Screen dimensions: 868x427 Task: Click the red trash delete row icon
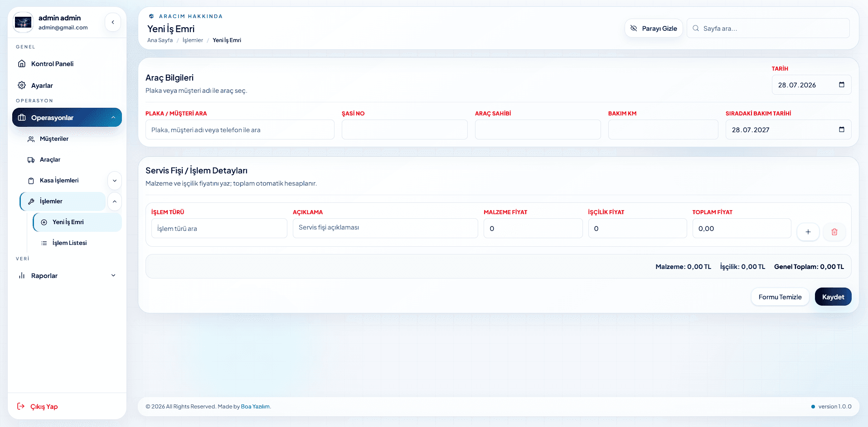coord(834,232)
